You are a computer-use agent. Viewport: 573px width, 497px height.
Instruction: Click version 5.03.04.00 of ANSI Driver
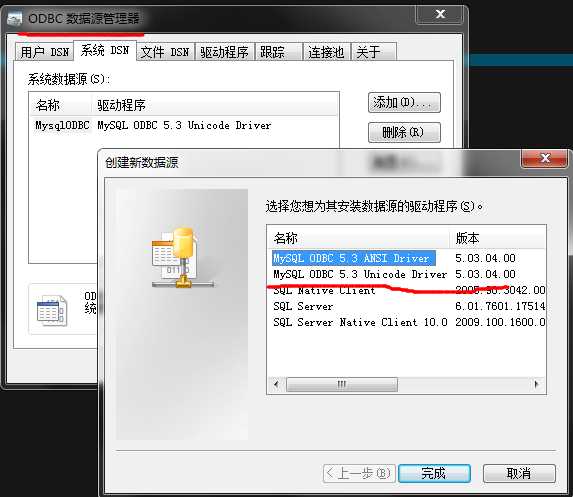tap(486, 258)
